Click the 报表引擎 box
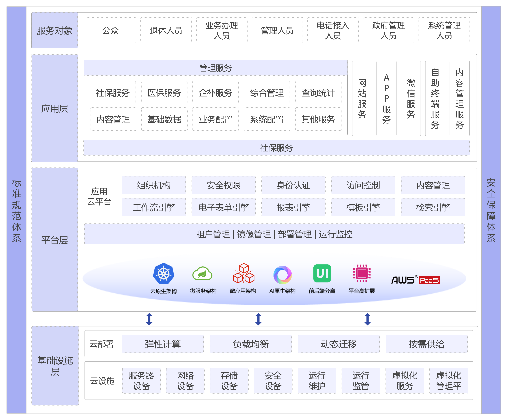Viewport: 507px width, 420px height. pyautogui.click(x=293, y=207)
